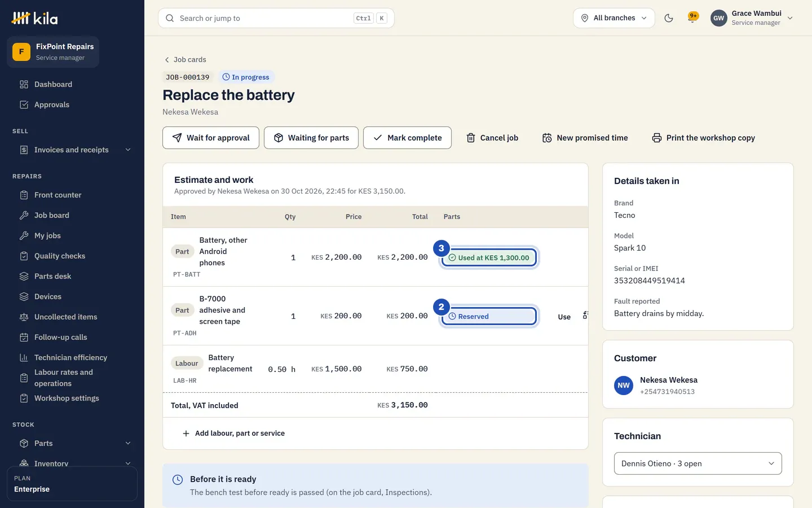This screenshot has width=812, height=508.
Task: Click the Parts desk layers icon
Action: pos(24,277)
